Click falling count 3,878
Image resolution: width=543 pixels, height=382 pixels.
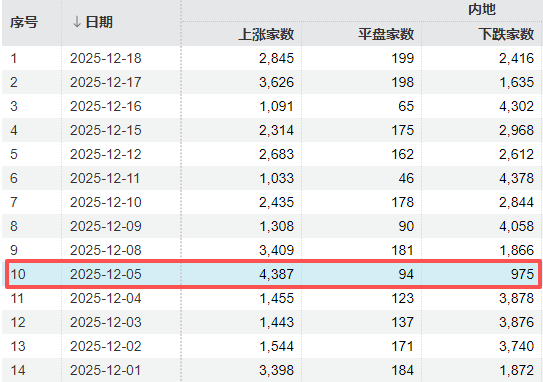[x=516, y=298]
